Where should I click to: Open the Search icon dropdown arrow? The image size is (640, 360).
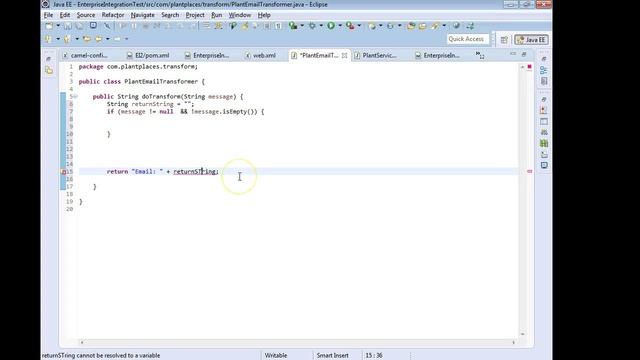coord(444,26)
